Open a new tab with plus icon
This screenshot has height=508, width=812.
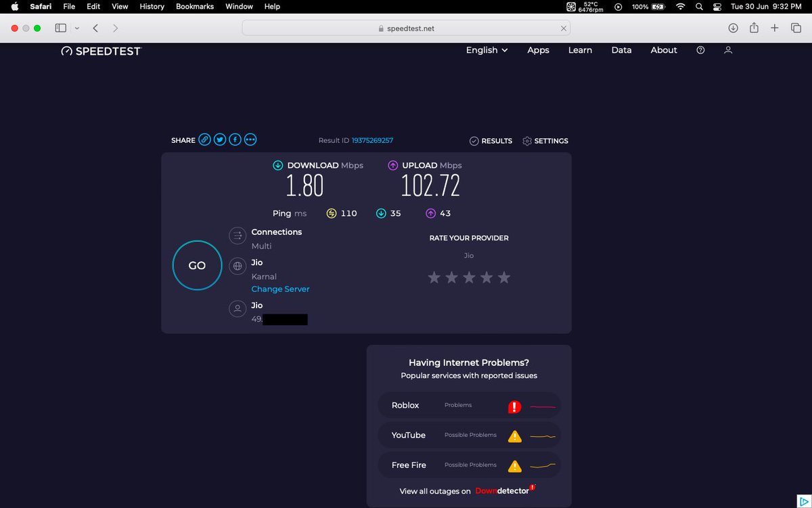pyautogui.click(x=775, y=28)
